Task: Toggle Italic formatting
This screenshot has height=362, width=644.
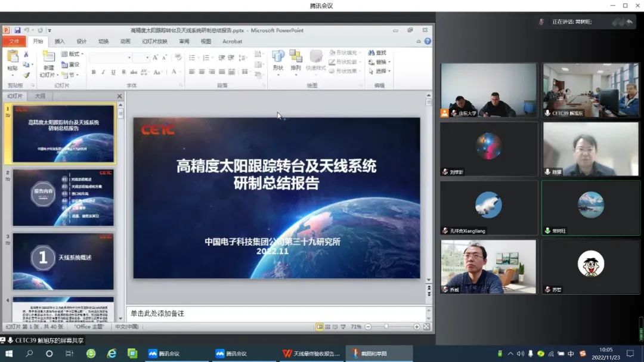Action: point(104,72)
